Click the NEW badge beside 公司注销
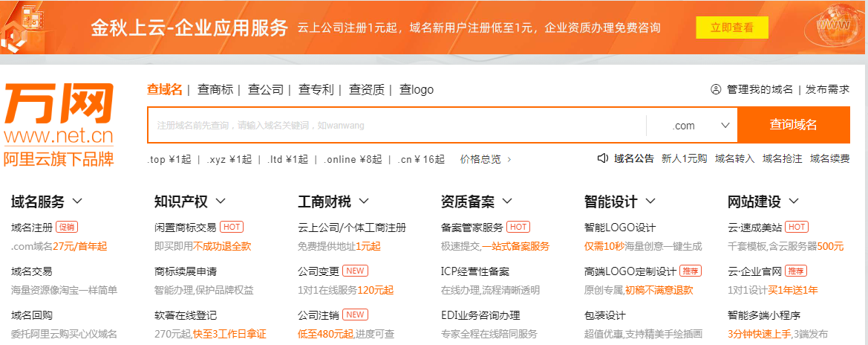The width and height of the screenshot is (868, 345). pyautogui.click(x=356, y=315)
